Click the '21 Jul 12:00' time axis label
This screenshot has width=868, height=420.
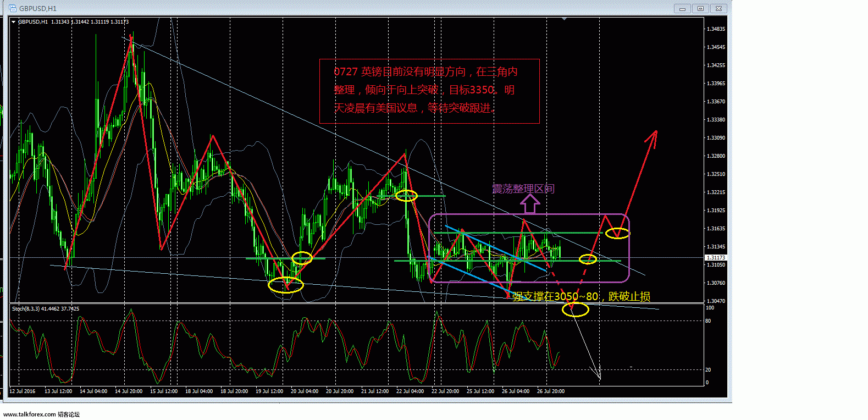(375, 391)
